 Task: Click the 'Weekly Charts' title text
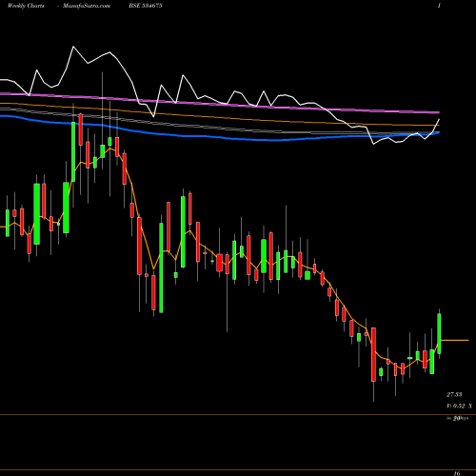coord(26,6)
